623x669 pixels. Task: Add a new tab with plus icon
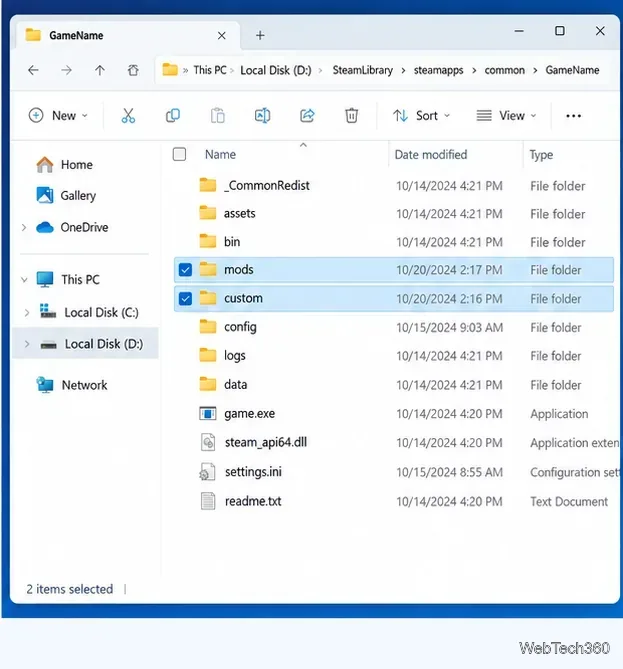pos(260,35)
